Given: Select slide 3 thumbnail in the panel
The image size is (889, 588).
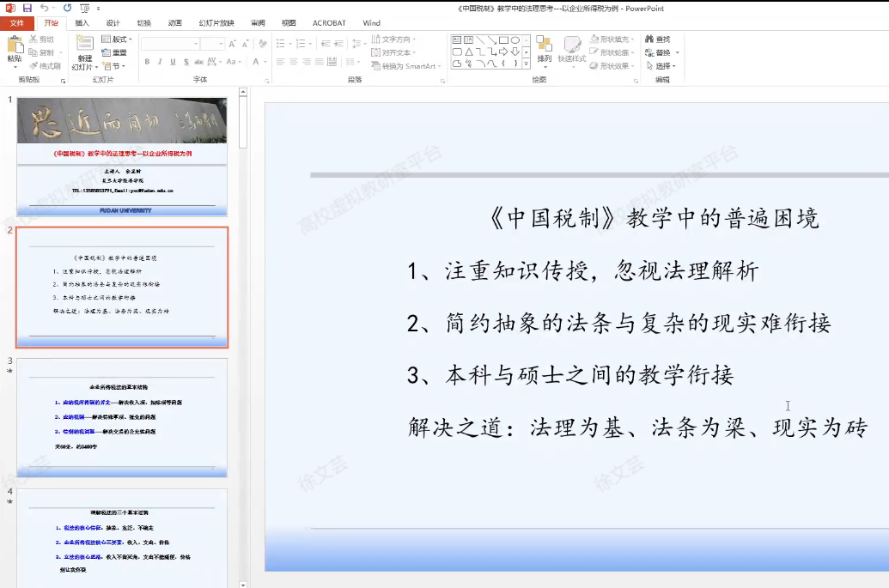Looking at the screenshot, I should click(x=122, y=417).
